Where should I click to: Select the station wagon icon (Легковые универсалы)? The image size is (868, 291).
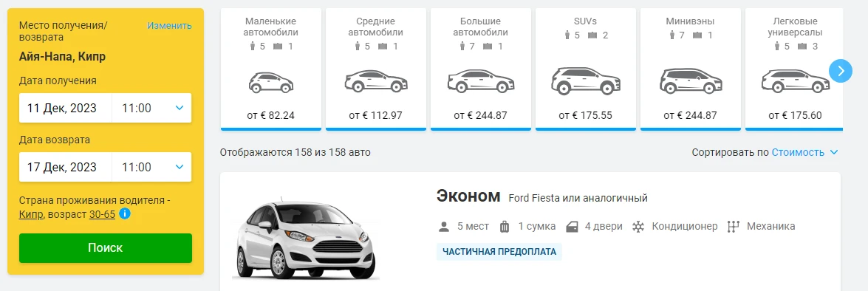(795, 81)
